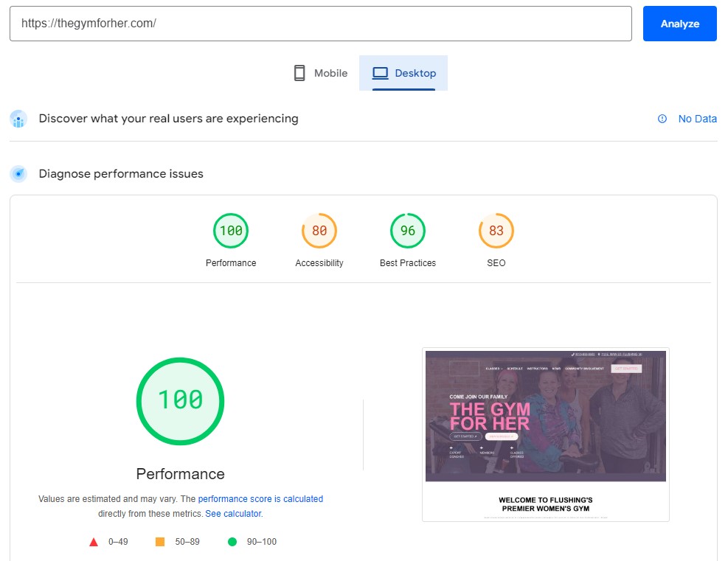This screenshot has width=728, height=561.
Task: Switch to the Desktop tab
Action: tap(403, 73)
